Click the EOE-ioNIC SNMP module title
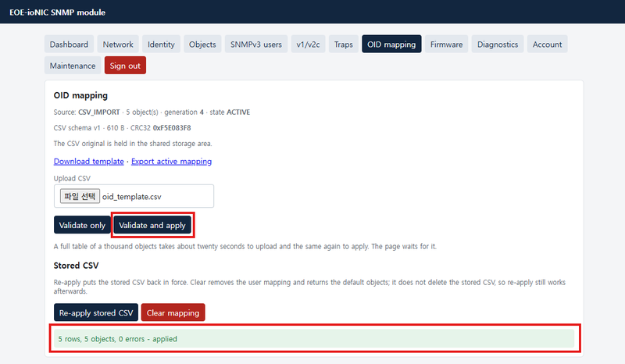Image resolution: width=625 pixels, height=364 pixels. 57,12
